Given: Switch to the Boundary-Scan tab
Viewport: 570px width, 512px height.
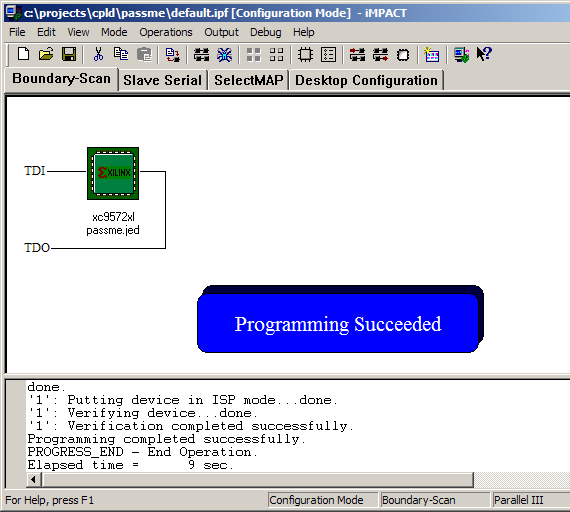Looking at the screenshot, I should click(61, 79).
